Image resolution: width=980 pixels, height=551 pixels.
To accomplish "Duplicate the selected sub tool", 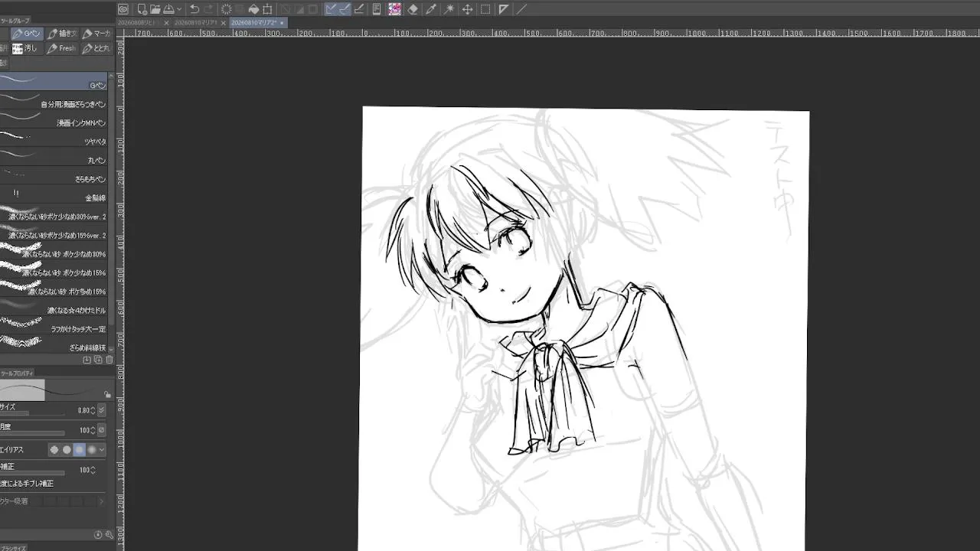I will click(98, 360).
